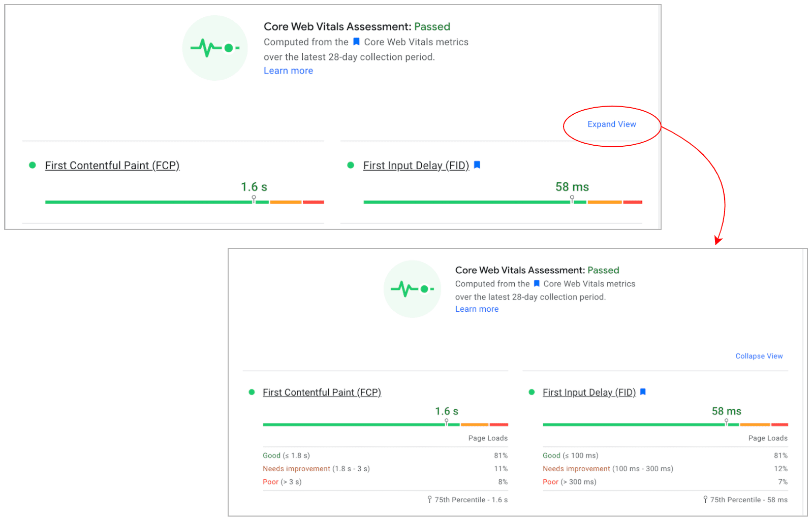Click the orange segment of the upper FID distribution bar
The image size is (812, 522).
pyautogui.click(x=605, y=202)
